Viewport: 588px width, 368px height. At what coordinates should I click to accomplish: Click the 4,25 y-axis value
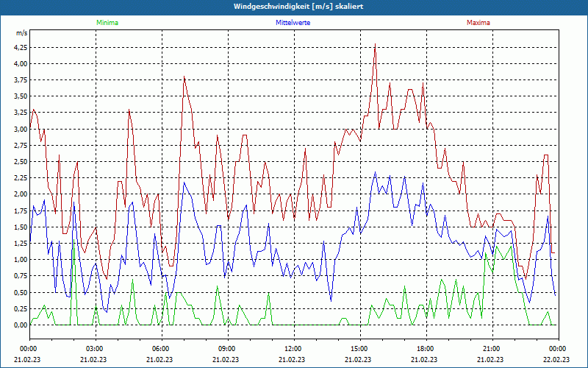tap(21, 48)
